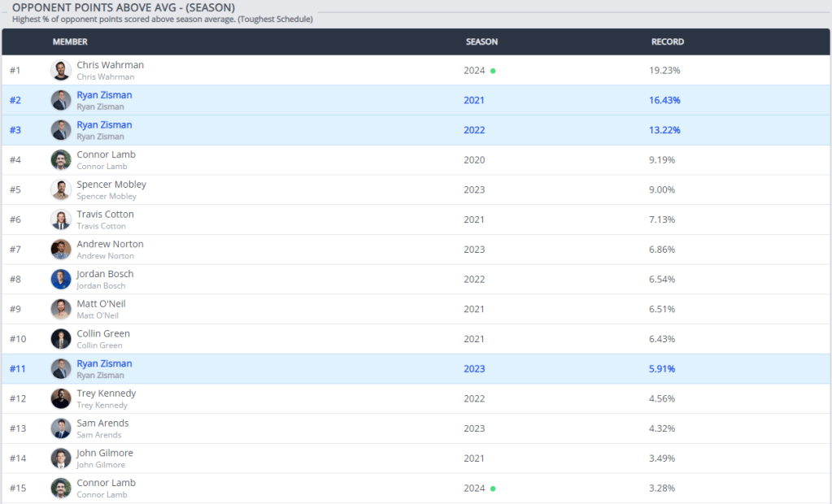Select Matt O'Neil's member name

click(101, 304)
